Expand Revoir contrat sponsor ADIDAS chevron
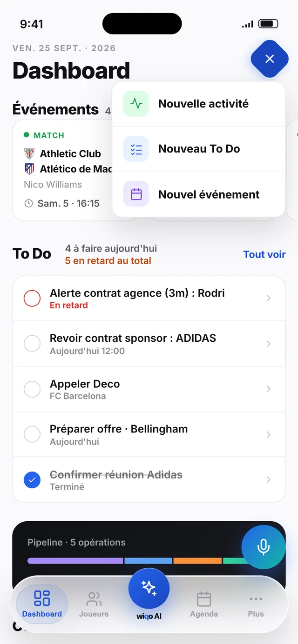 (x=268, y=344)
